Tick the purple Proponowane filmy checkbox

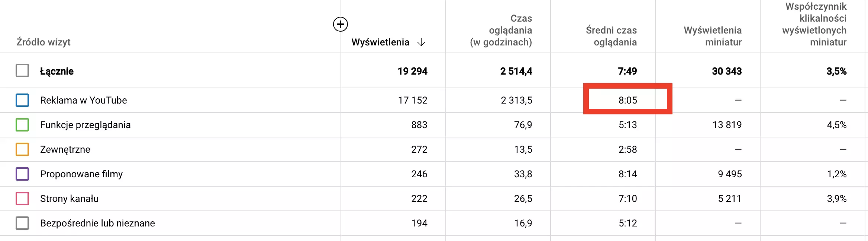pyautogui.click(x=22, y=174)
